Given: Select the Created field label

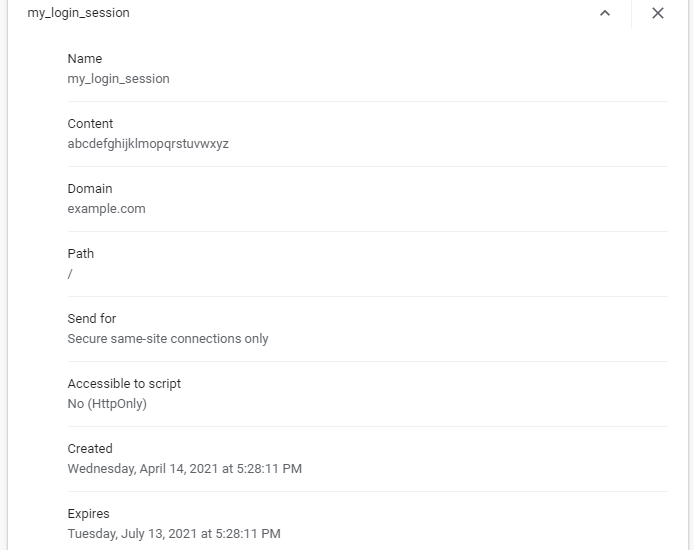Looking at the screenshot, I should 90,449.
